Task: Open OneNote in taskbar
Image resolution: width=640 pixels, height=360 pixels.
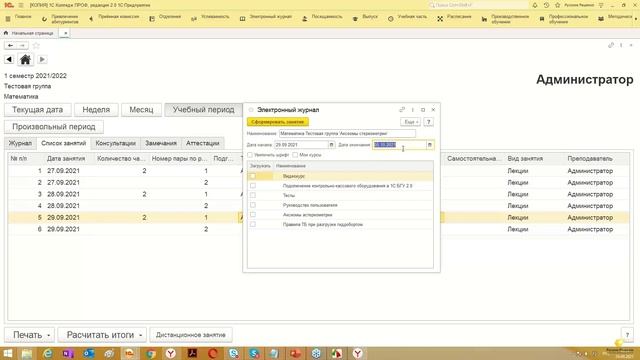Action: click(68, 353)
